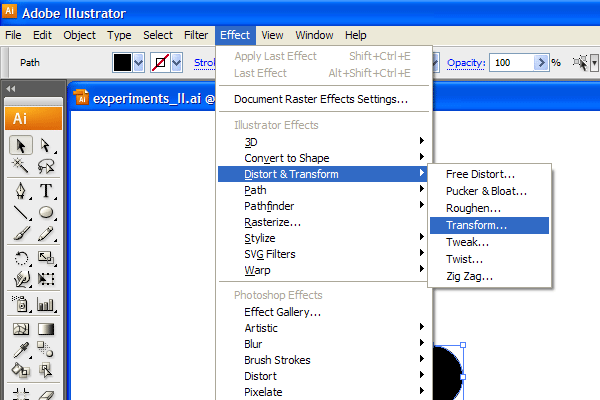
Task: Open the Opacity slider arrow
Action: [x=541, y=62]
